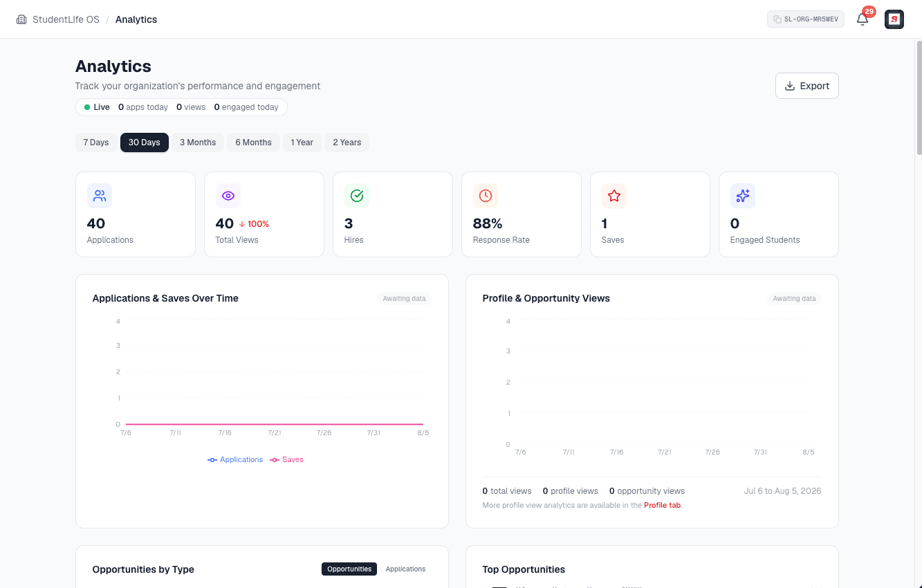The height and width of the screenshot is (588, 922).
Task: Click the 0 total views text
Action: point(507,491)
